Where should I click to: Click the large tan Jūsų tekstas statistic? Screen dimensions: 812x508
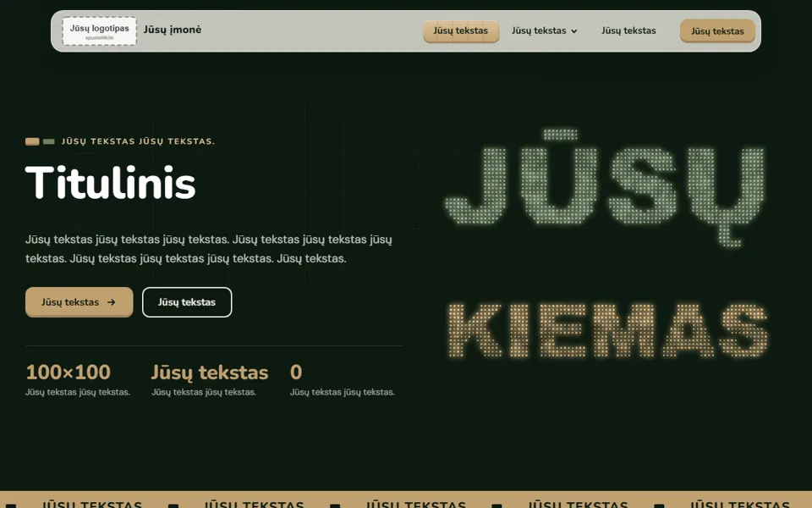click(210, 373)
